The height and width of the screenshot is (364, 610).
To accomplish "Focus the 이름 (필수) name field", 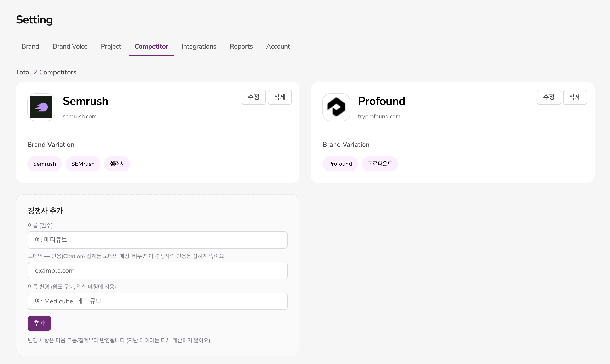I will click(x=157, y=240).
